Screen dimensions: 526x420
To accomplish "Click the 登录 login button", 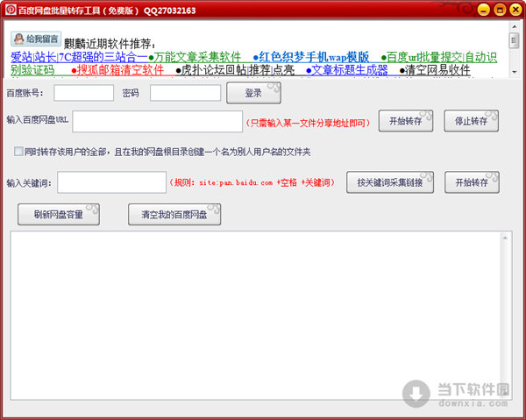I will coord(253,93).
